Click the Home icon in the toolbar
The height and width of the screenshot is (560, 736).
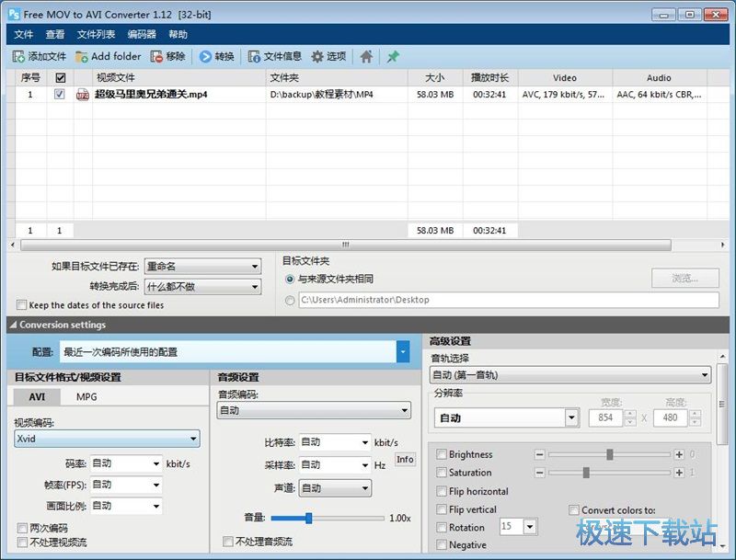[366, 56]
